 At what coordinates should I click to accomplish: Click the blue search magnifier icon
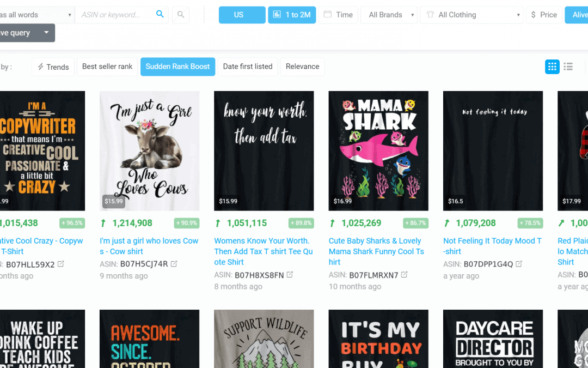pyautogui.click(x=160, y=14)
